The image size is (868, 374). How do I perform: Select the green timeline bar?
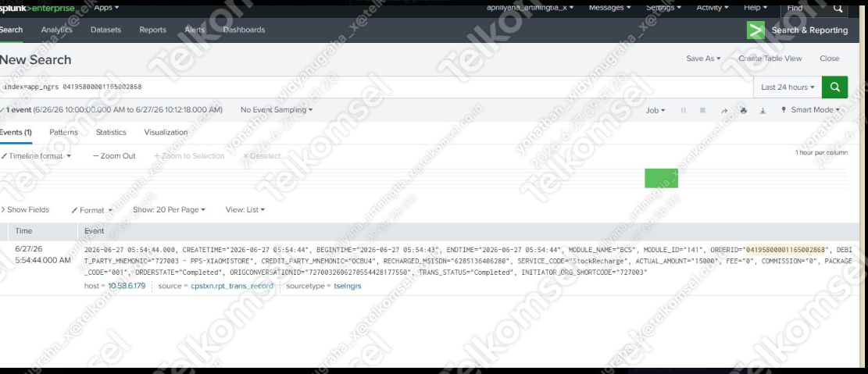661,178
